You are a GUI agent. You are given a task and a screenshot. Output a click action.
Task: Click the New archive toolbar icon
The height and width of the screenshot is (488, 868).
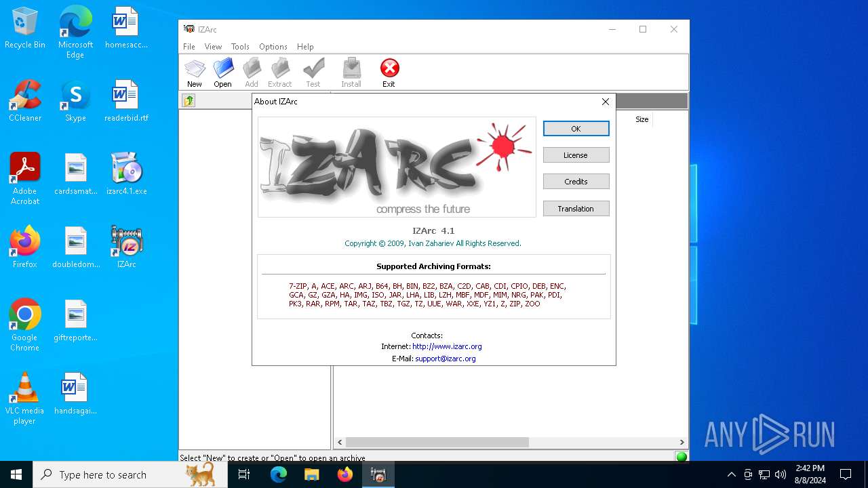click(x=195, y=73)
